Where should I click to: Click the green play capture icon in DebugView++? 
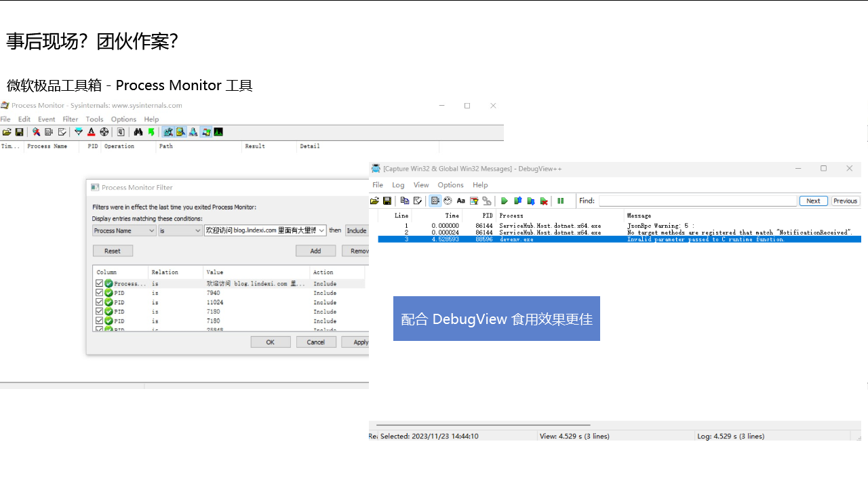pos(504,201)
